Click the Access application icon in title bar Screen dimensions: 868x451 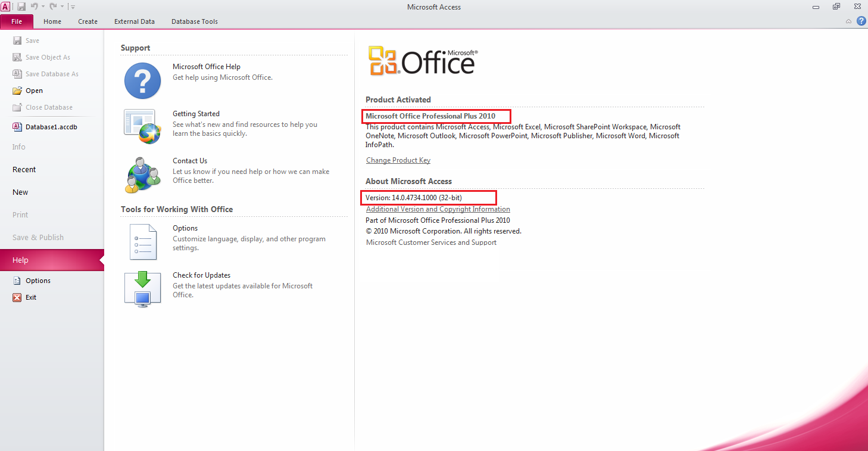[x=5, y=6]
